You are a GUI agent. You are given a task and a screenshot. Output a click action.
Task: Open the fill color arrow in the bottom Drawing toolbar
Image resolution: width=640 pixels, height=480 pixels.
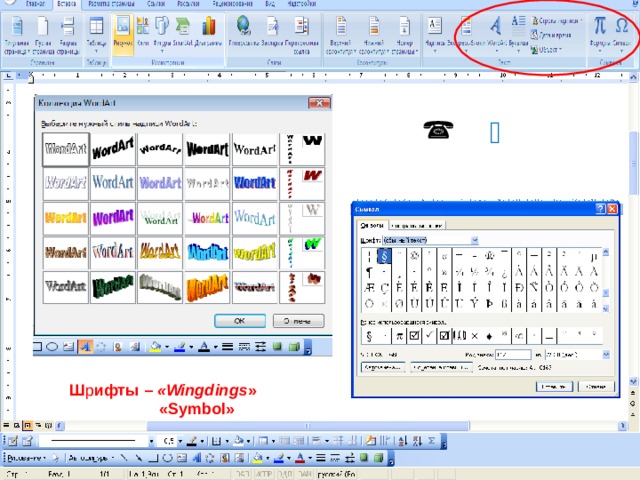[x=268, y=458]
